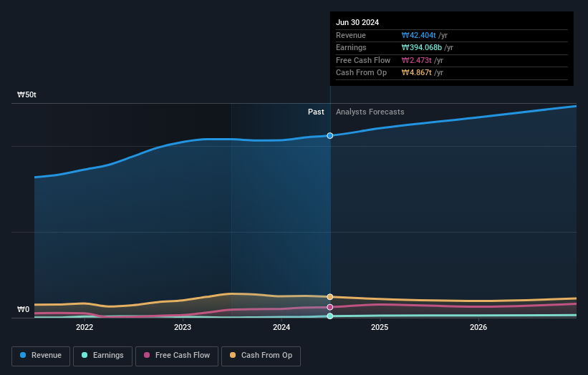Screen dimensions: 588x375
Task: Toggle the Cash From Op legend button
Action: 261,356
